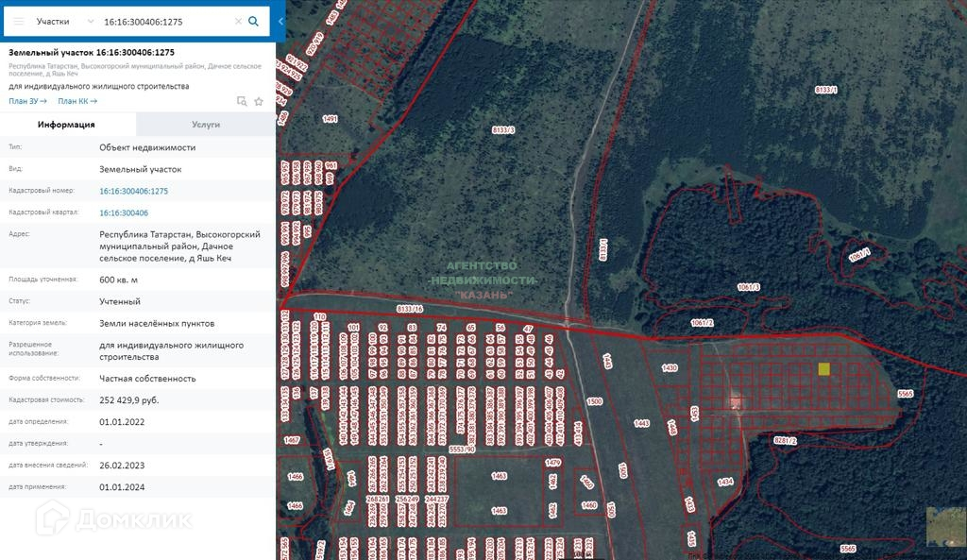The height and width of the screenshot is (560, 967).
Task: Click the zoom-to-parcel icon
Action: click(x=242, y=101)
